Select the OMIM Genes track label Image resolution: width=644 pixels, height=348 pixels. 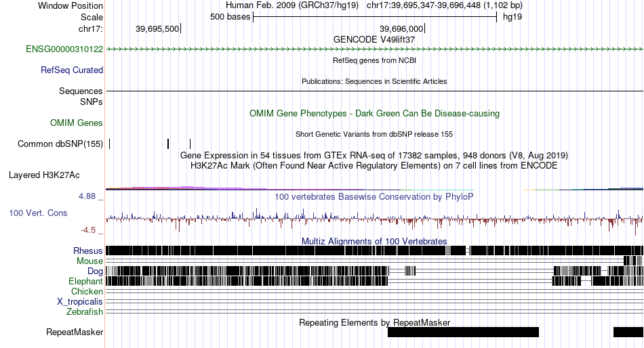click(x=77, y=123)
